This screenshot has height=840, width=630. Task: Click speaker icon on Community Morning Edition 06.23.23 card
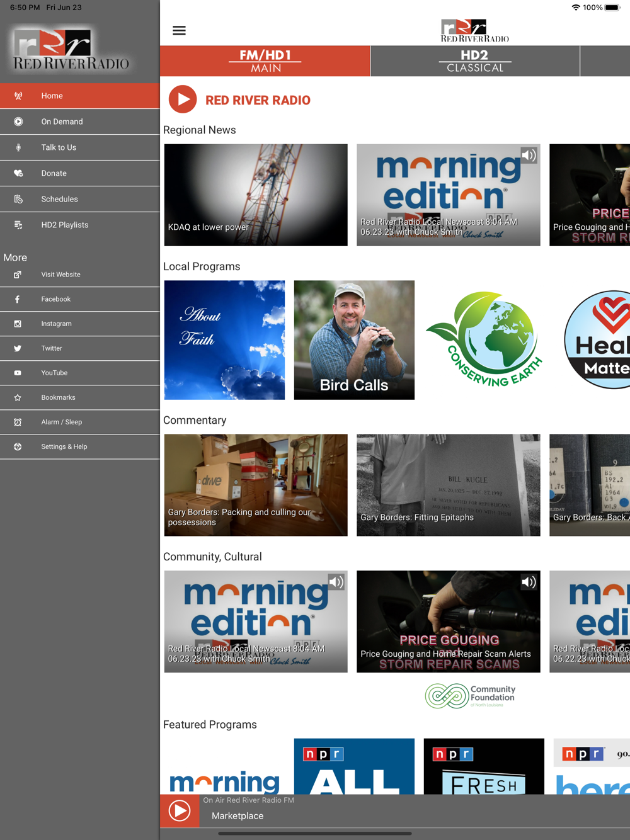[x=336, y=582]
